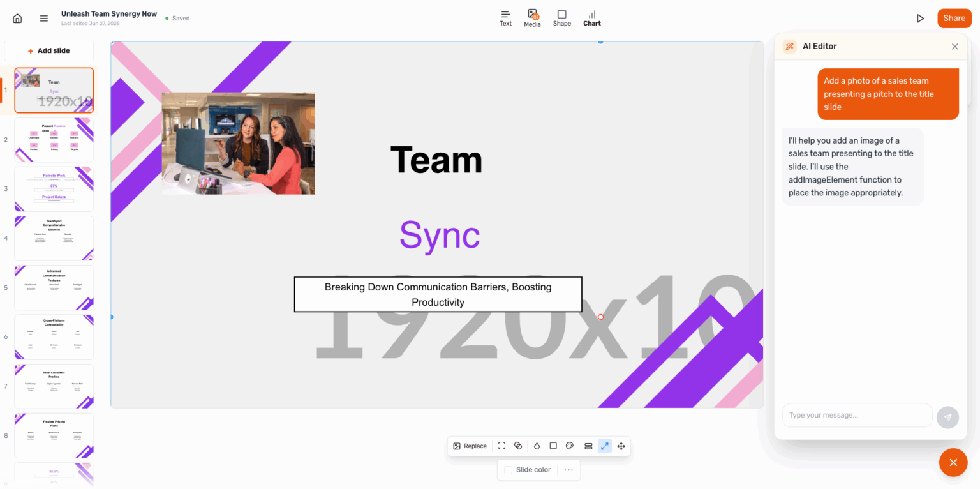Activate the Move tool for the image
The width and height of the screenshot is (980, 489).
(621, 446)
